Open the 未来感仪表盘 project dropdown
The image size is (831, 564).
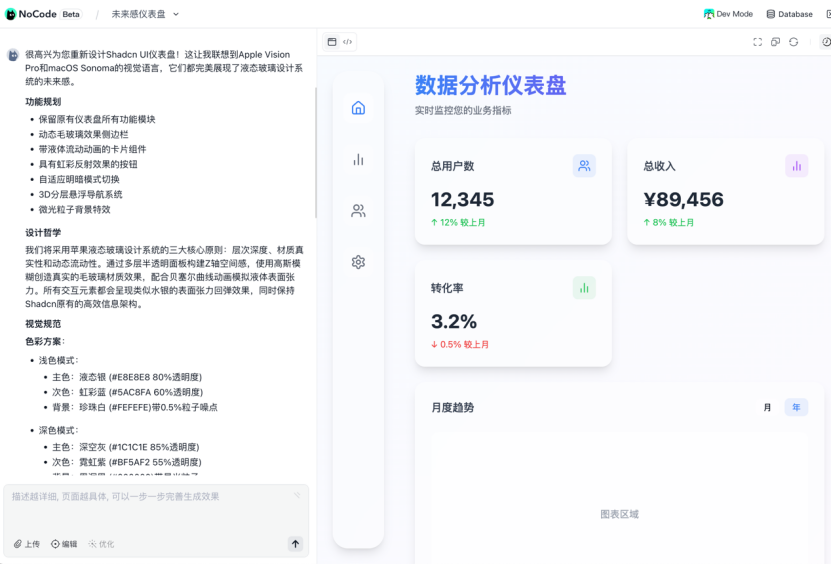[145, 14]
